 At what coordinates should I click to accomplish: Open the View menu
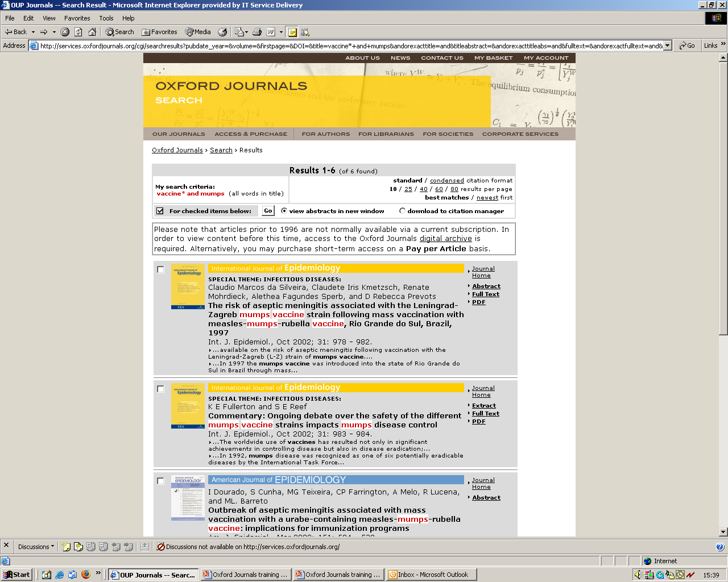[x=49, y=18]
